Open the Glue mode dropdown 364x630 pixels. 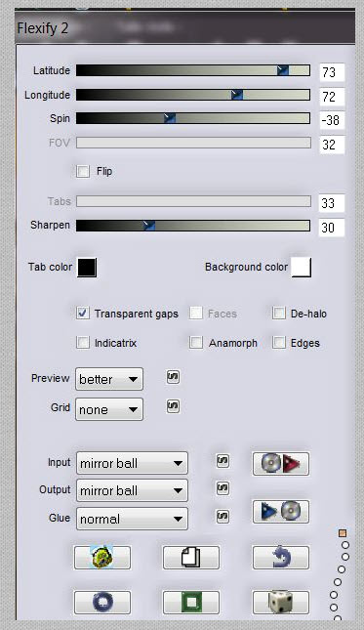click(x=132, y=519)
